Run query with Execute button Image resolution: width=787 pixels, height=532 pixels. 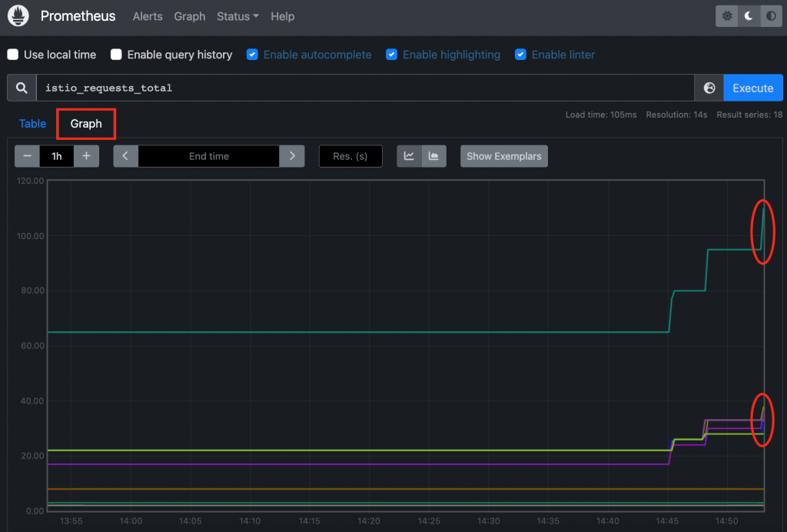coord(753,88)
